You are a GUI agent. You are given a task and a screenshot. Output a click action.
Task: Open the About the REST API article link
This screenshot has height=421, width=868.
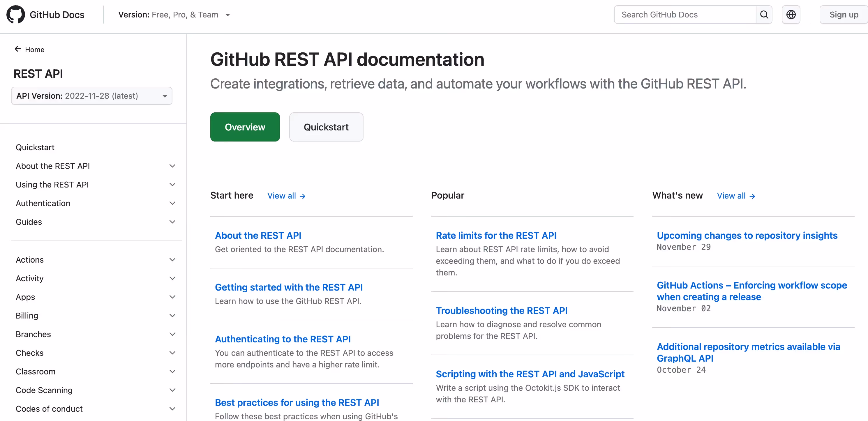coord(258,236)
